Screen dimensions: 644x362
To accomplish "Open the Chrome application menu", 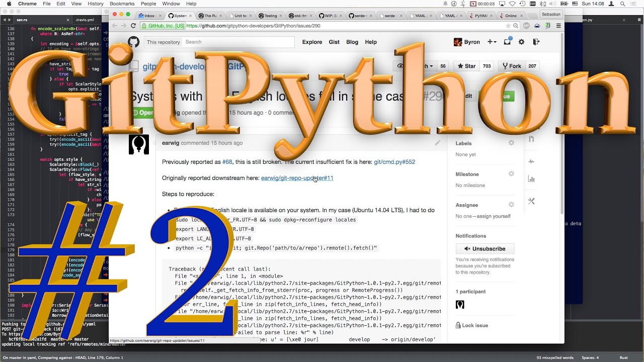I will coord(27,4).
